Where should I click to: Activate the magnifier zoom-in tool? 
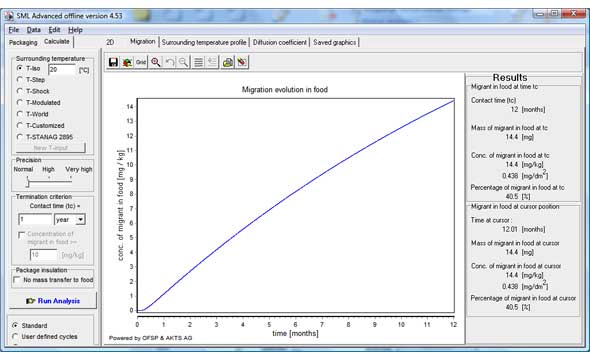(x=156, y=62)
